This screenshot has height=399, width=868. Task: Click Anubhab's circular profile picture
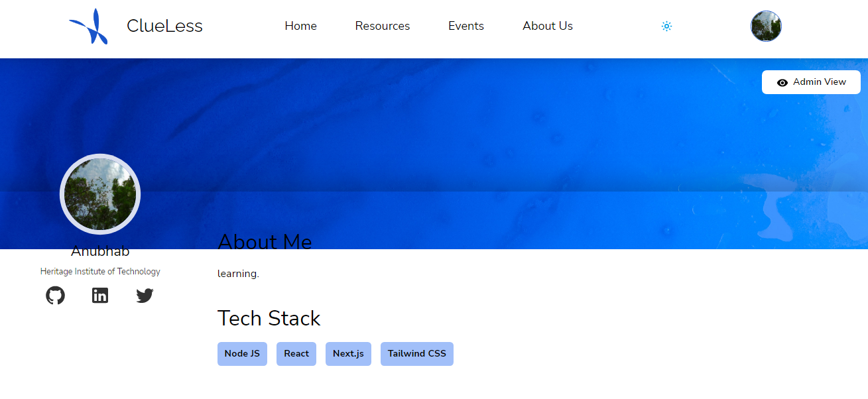pyautogui.click(x=100, y=194)
